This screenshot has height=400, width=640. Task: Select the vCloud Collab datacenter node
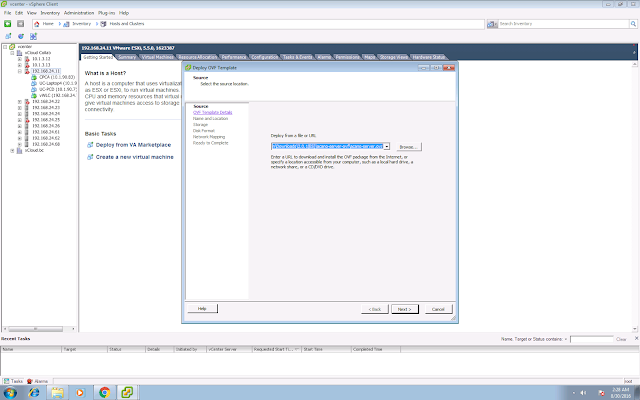coord(38,53)
